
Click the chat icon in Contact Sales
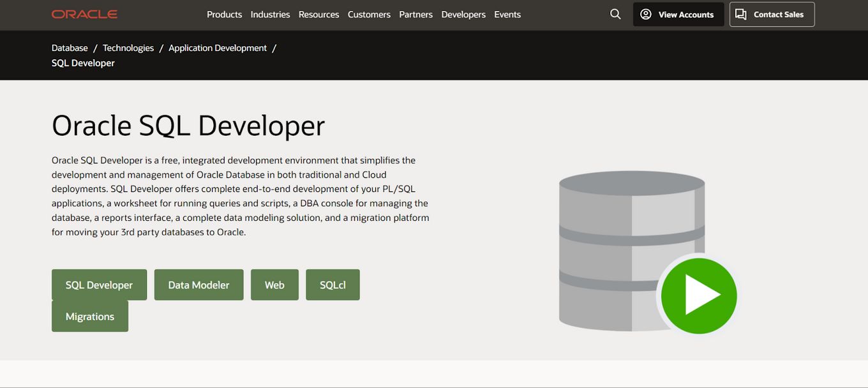(741, 13)
